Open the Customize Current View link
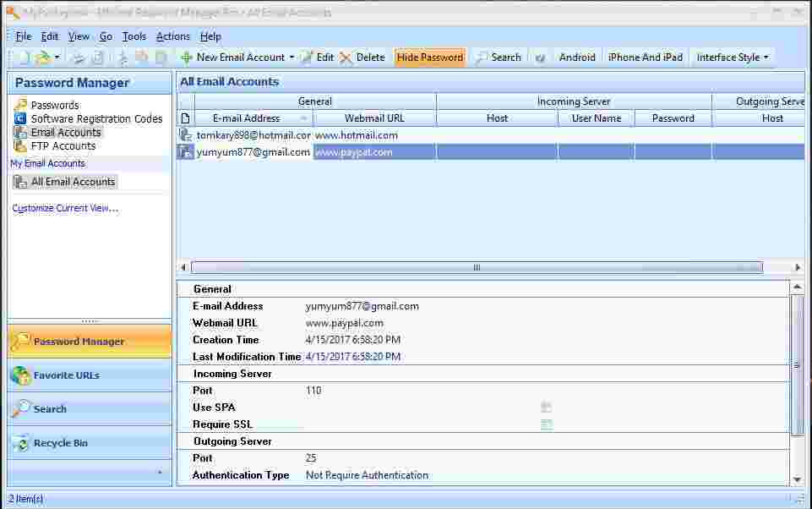 [x=64, y=207]
